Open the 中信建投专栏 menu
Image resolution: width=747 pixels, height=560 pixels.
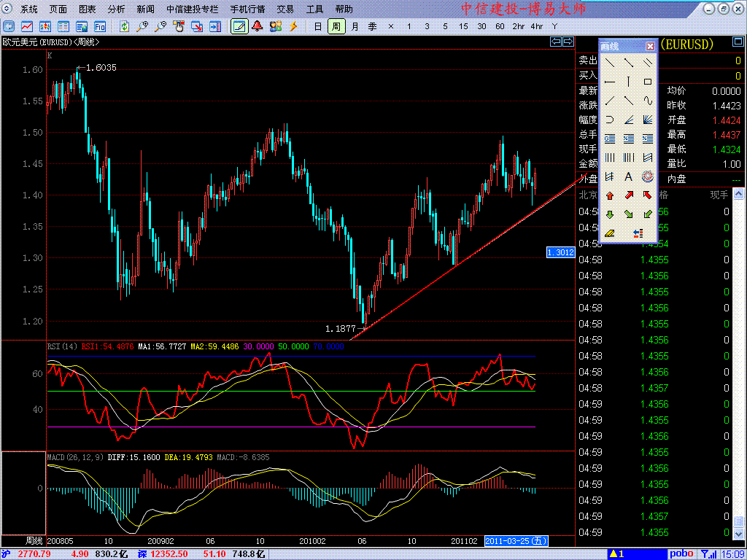coord(192,9)
